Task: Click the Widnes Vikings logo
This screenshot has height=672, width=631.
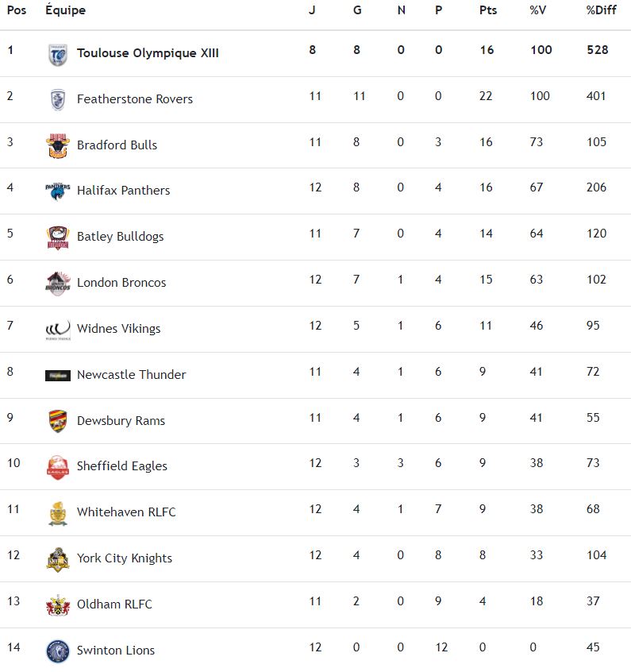Action: click(58, 329)
